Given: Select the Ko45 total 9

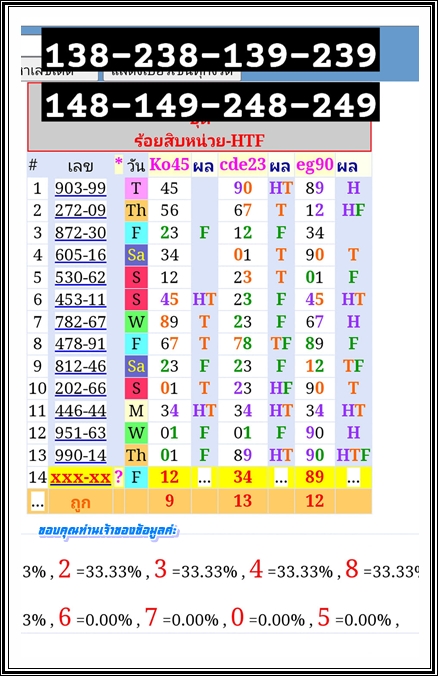Looking at the screenshot, I should pyautogui.click(x=169, y=501).
